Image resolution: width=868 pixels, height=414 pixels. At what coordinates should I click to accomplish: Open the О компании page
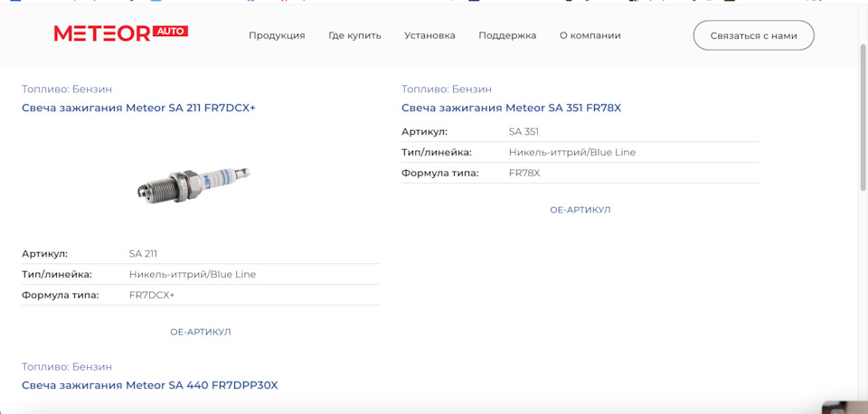[590, 35]
